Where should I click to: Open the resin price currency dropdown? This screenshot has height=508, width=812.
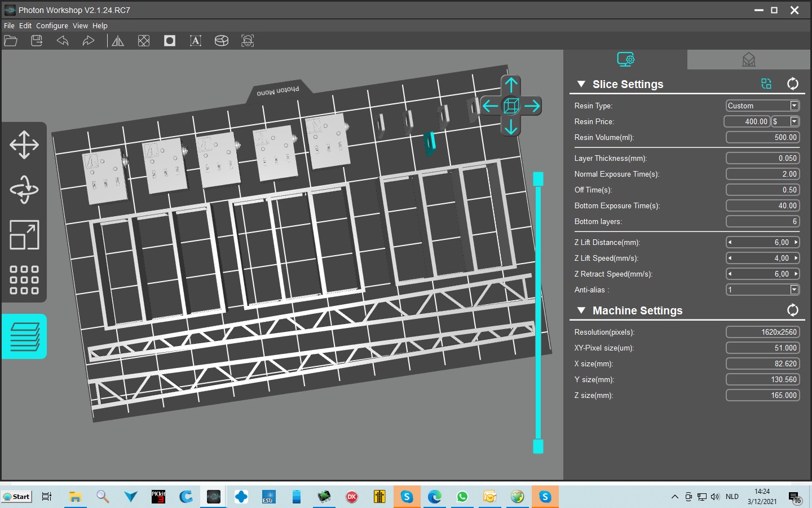[x=794, y=121]
